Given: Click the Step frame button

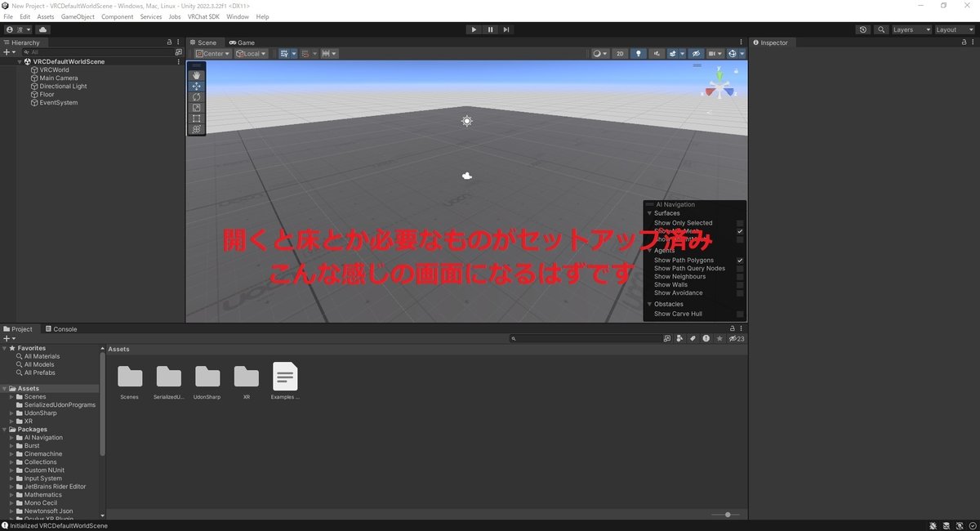Looking at the screenshot, I should [506, 29].
